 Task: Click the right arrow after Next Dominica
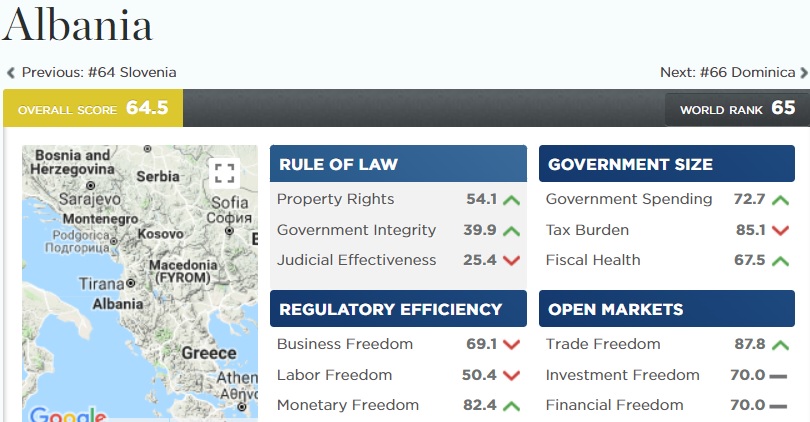(x=803, y=72)
